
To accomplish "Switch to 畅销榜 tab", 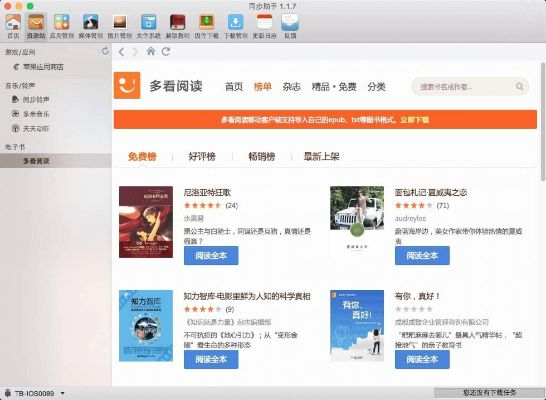I will pyautogui.click(x=262, y=156).
